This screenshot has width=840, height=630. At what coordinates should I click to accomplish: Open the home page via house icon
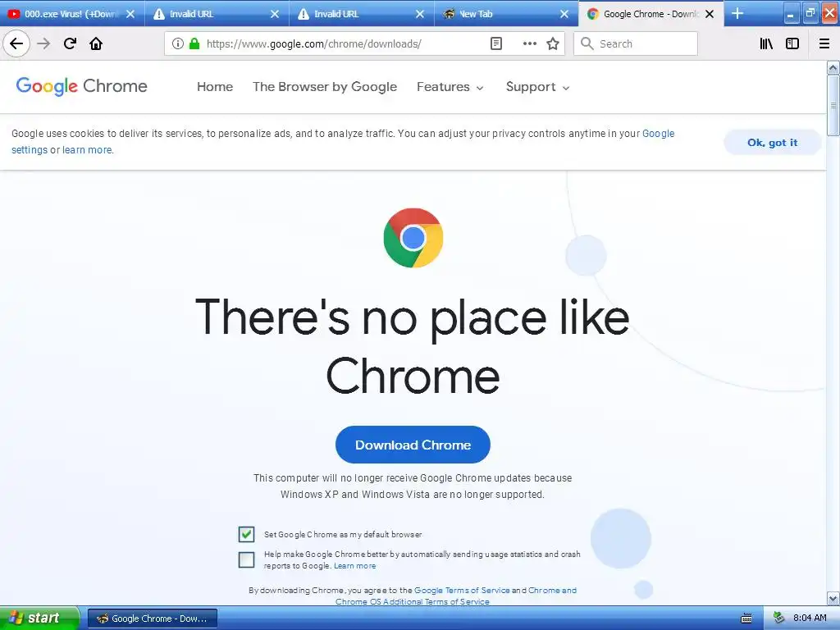(x=96, y=43)
